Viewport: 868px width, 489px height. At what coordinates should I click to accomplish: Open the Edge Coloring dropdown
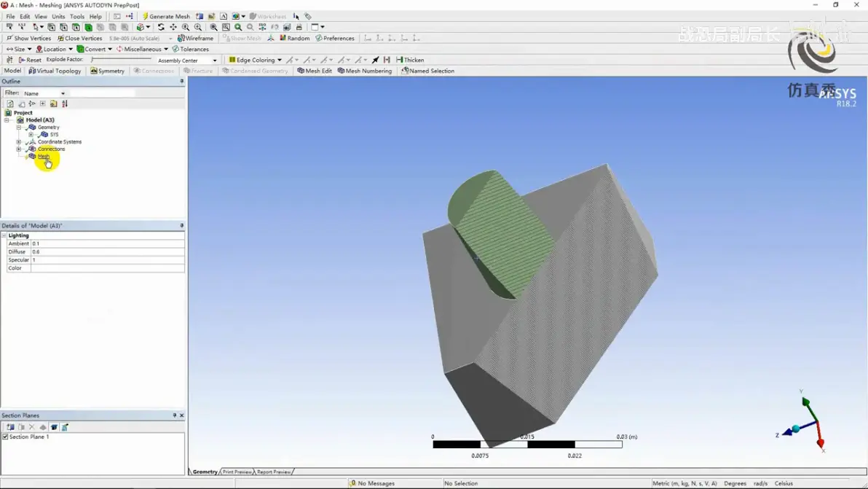click(255, 60)
